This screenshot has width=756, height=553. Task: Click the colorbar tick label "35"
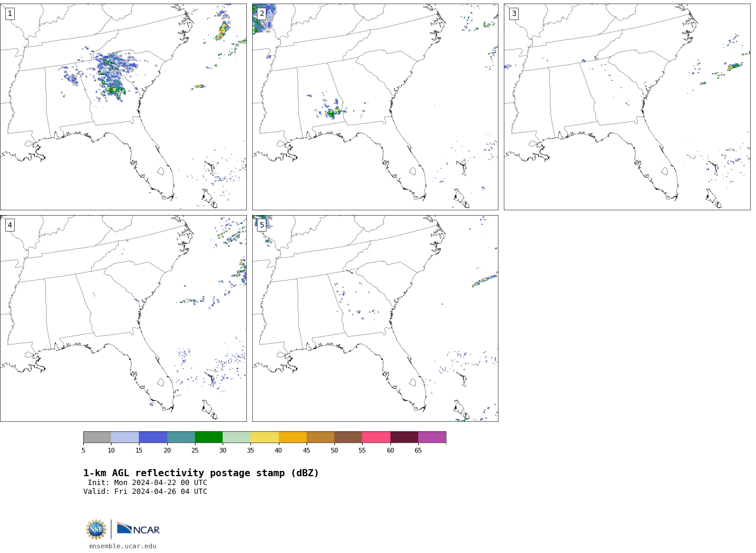[250, 451]
